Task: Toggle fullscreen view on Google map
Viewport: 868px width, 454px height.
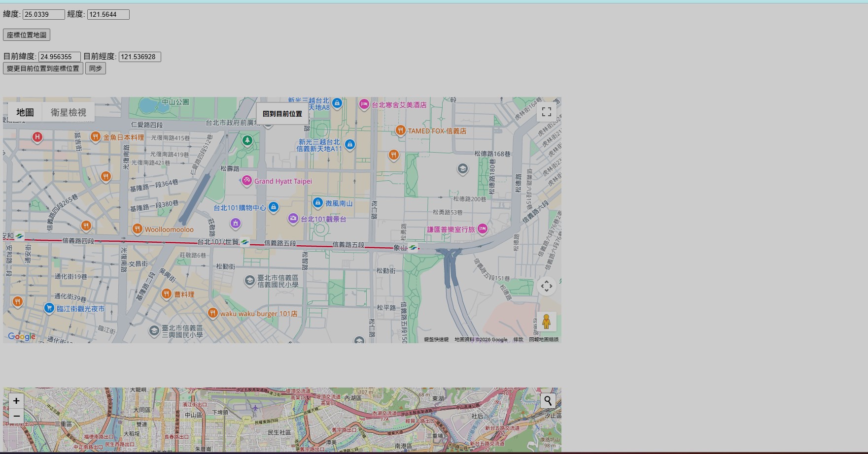Action: [546, 112]
